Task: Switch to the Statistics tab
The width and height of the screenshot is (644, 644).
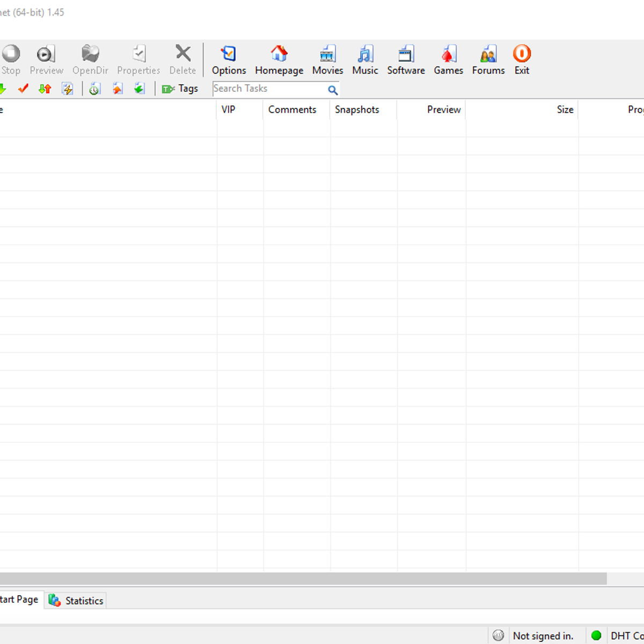Action: pos(76,601)
